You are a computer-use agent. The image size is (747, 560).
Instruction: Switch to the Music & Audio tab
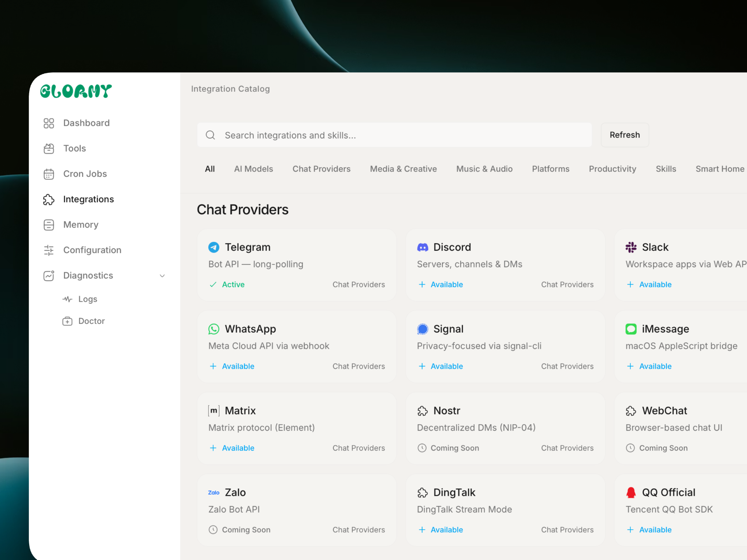tap(484, 169)
